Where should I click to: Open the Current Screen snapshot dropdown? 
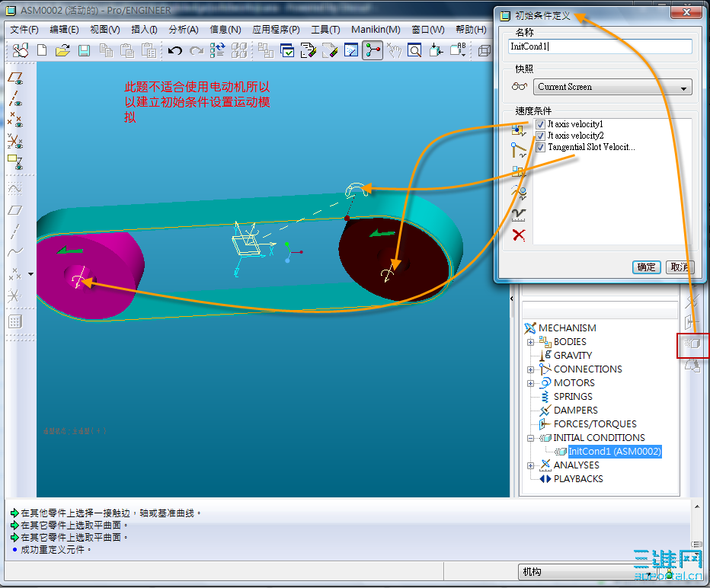click(x=612, y=87)
